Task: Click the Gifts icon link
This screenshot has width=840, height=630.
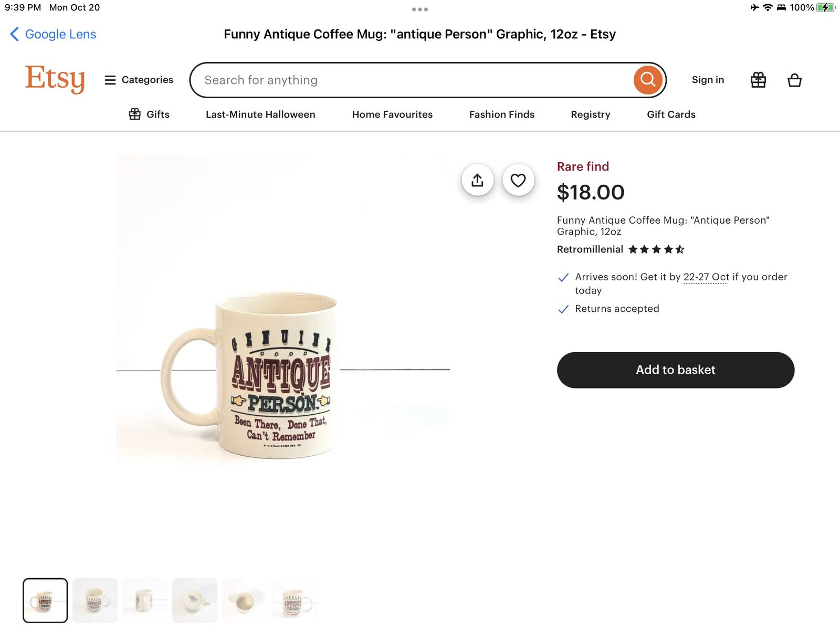Action: [x=149, y=114]
